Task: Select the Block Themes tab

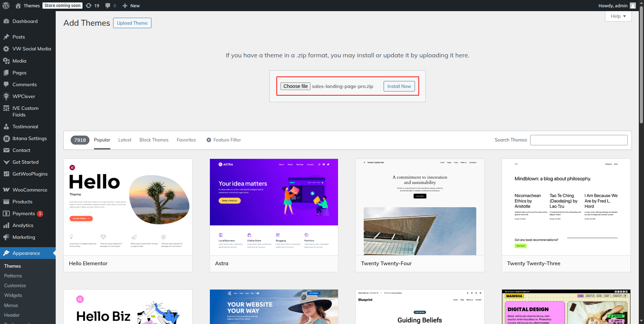Action: coord(154,140)
